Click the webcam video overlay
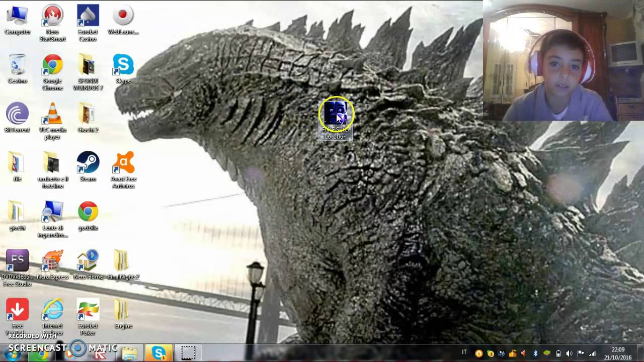The height and width of the screenshot is (362, 644). [x=563, y=60]
